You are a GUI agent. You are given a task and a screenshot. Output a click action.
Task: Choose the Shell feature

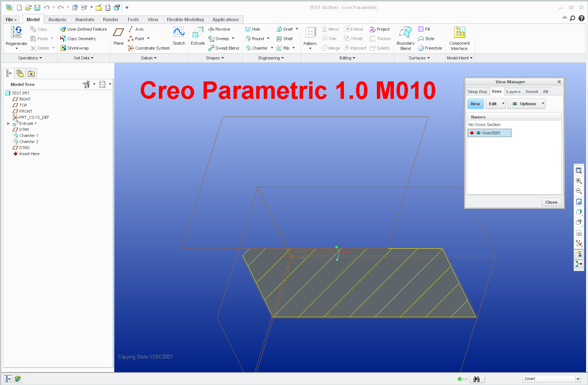(285, 39)
